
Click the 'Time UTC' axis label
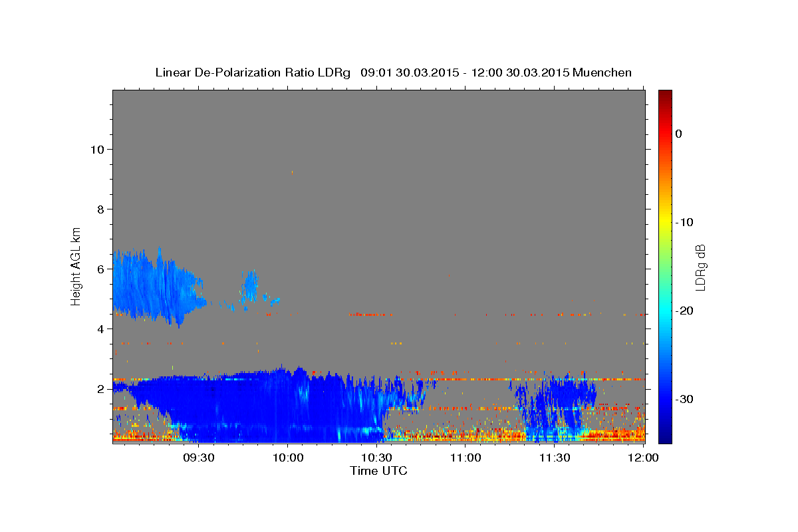378,471
